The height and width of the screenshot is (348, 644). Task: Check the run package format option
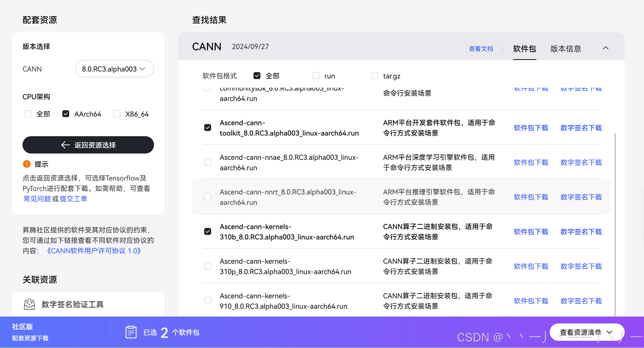[x=316, y=76]
